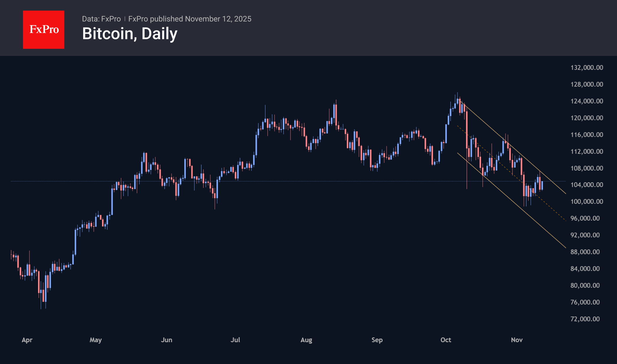Click the 88,000.00 price axis label
The height and width of the screenshot is (364, 617).
[x=585, y=252]
